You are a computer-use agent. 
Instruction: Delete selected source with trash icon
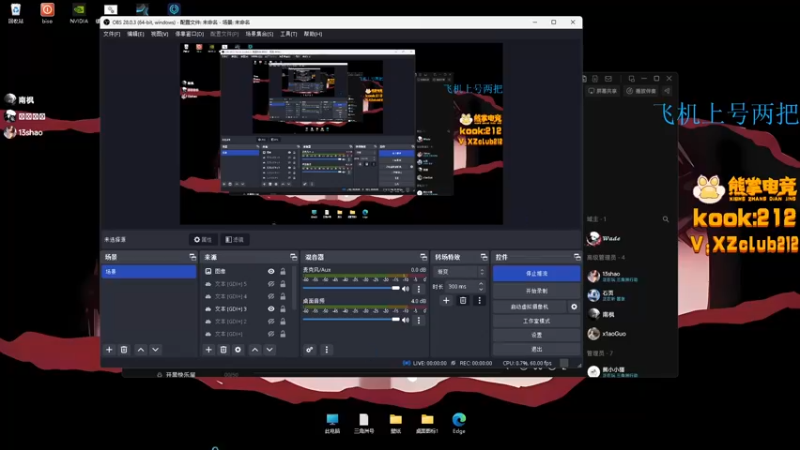click(223, 349)
